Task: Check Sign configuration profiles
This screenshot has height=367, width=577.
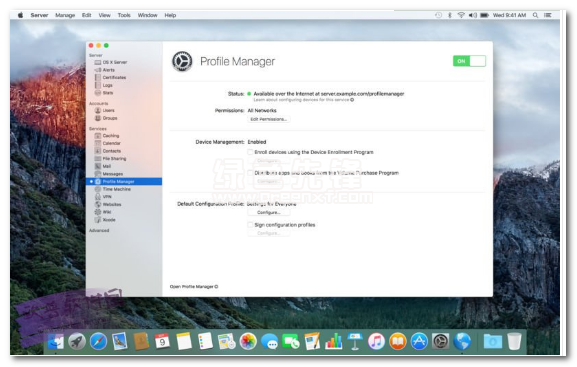Action: [250, 225]
